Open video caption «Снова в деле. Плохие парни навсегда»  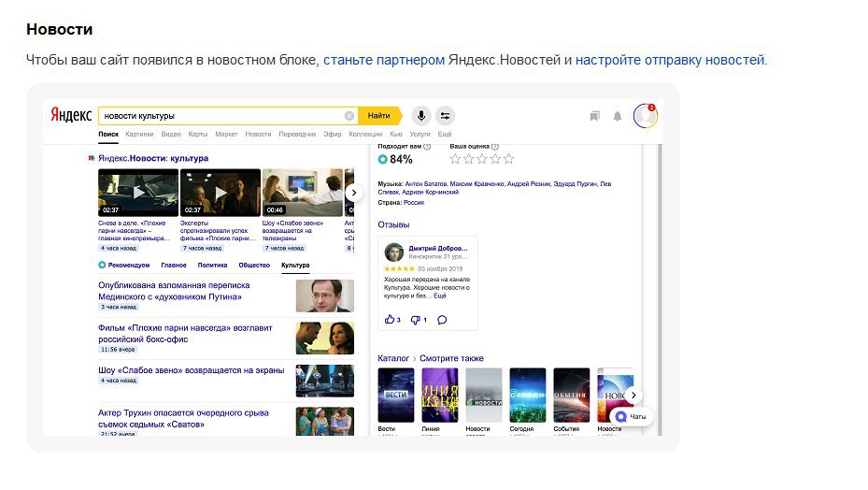click(x=134, y=231)
